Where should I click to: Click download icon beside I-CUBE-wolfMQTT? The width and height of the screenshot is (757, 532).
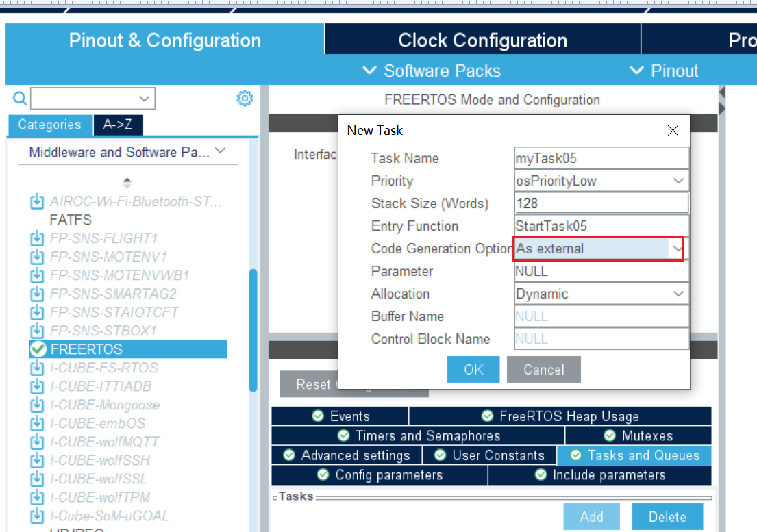(37, 442)
